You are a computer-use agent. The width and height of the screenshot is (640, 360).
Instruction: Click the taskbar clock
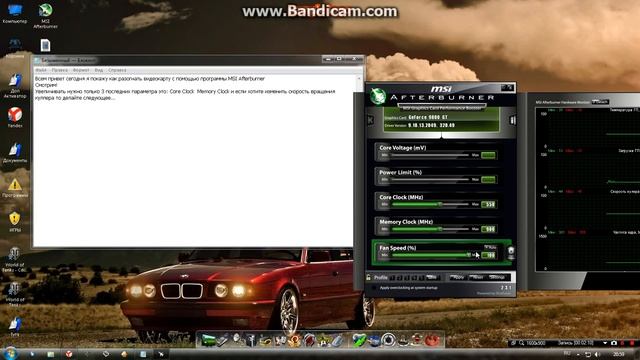pyautogui.click(x=618, y=354)
